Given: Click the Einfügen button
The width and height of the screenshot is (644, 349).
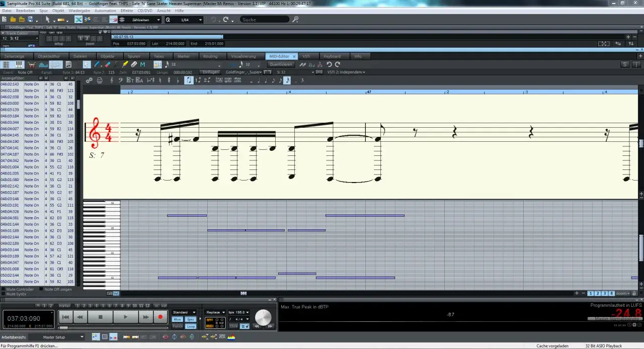Looking at the screenshot, I should click(210, 72).
